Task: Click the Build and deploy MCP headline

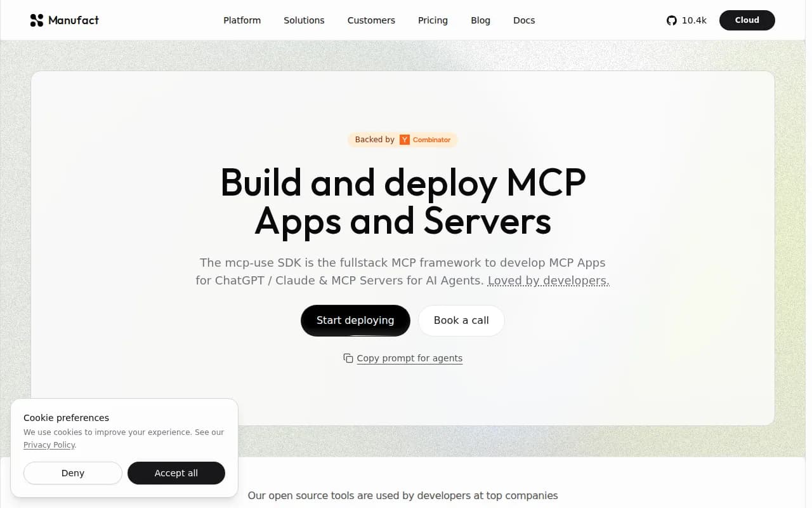Action: 403,201
